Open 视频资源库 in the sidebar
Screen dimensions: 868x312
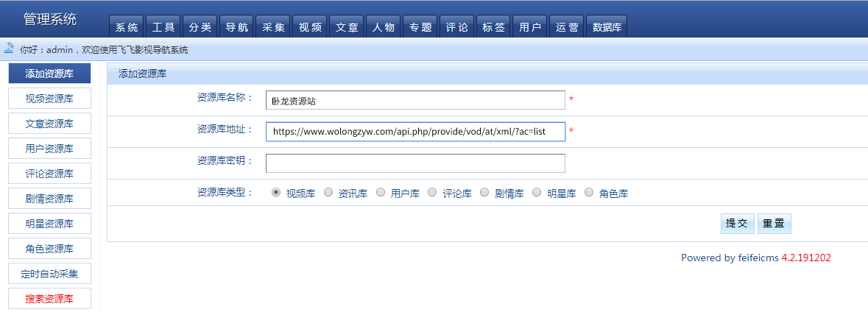[x=49, y=99]
